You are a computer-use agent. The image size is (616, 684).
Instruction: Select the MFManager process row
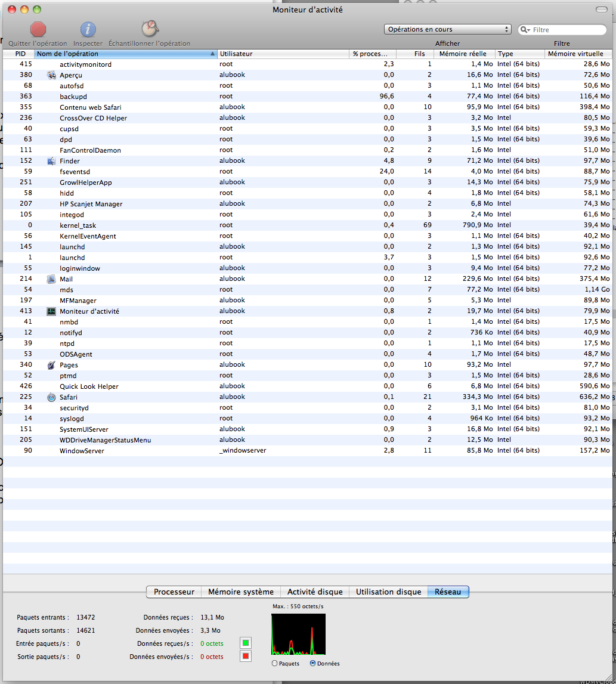pyautogui.click(x=308, y=300)
